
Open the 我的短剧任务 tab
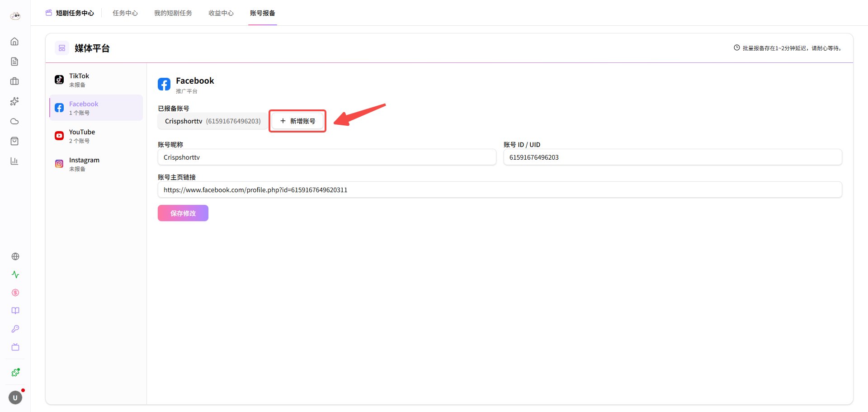pos(173,13)
